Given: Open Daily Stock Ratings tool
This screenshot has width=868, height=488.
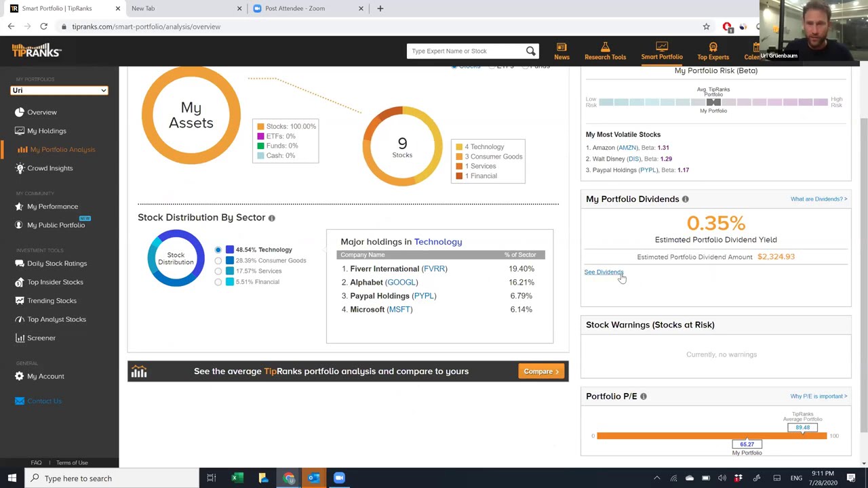Looking at the screenshot, I should [x=51, y=263].
